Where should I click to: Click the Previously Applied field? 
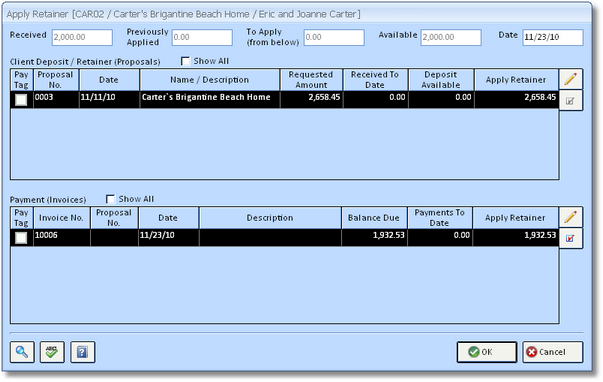(x=202, y=37)
